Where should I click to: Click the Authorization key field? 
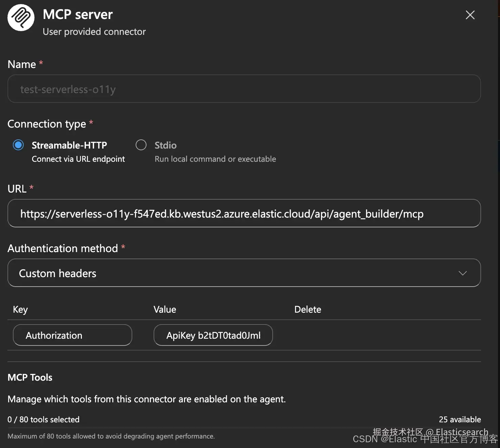coord(72,335)
